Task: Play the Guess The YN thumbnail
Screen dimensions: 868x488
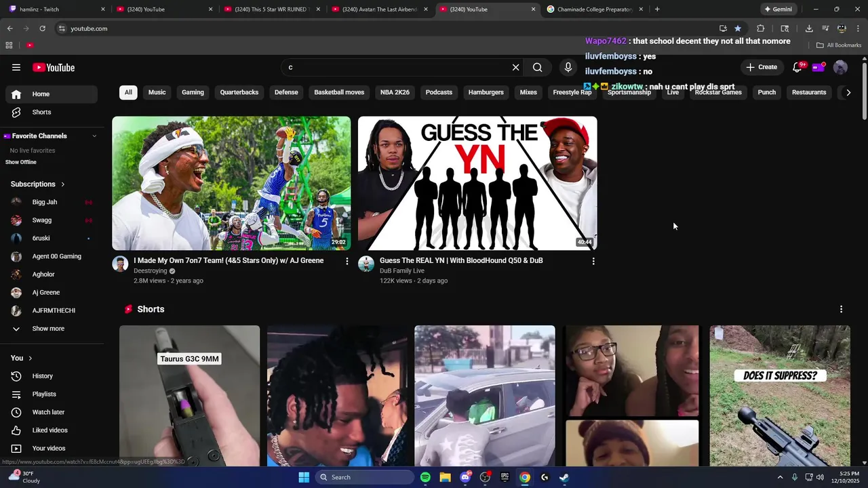Action: coord(477,183)
